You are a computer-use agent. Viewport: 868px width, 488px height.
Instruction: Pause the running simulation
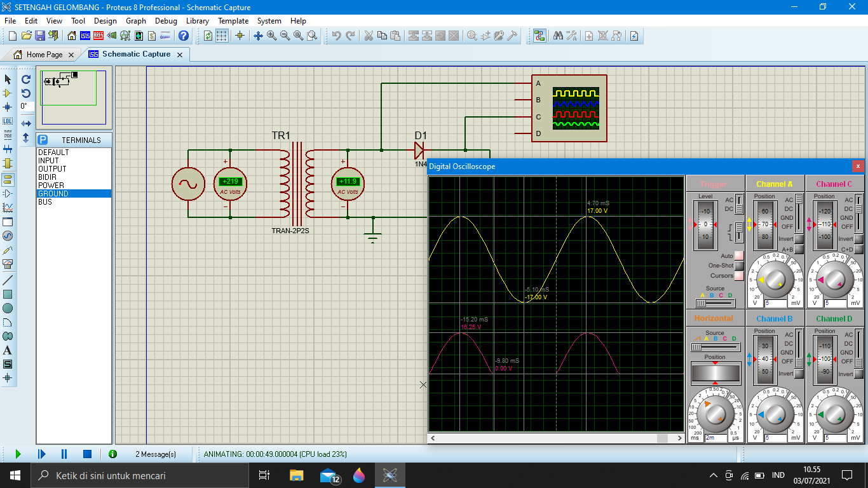64,454
